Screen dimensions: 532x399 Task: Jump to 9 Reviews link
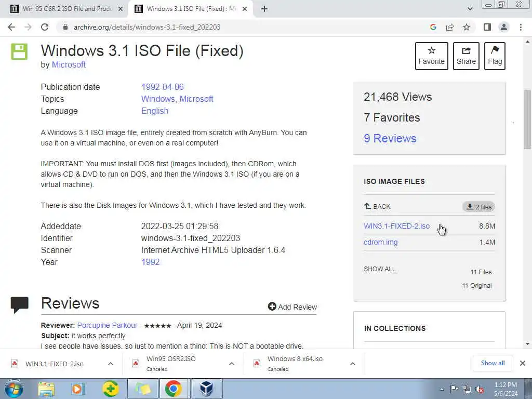pos(390,138)
